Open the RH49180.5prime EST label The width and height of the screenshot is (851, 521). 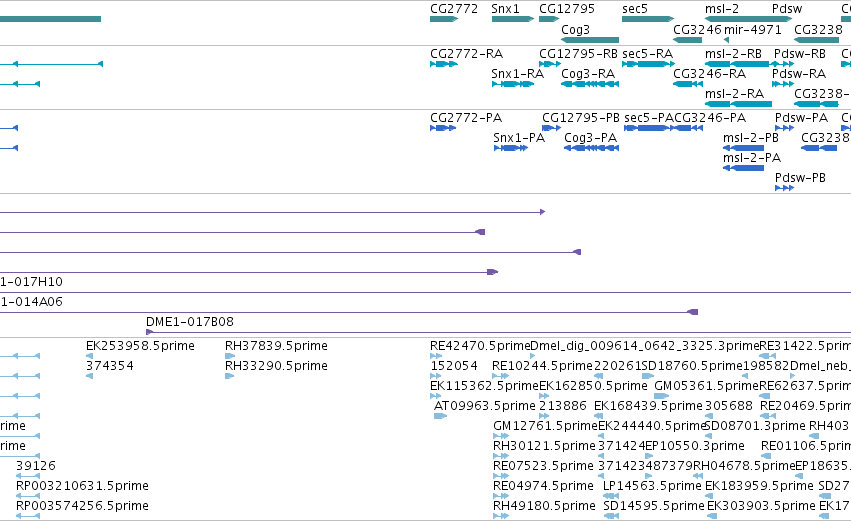(x=544, y=506)
